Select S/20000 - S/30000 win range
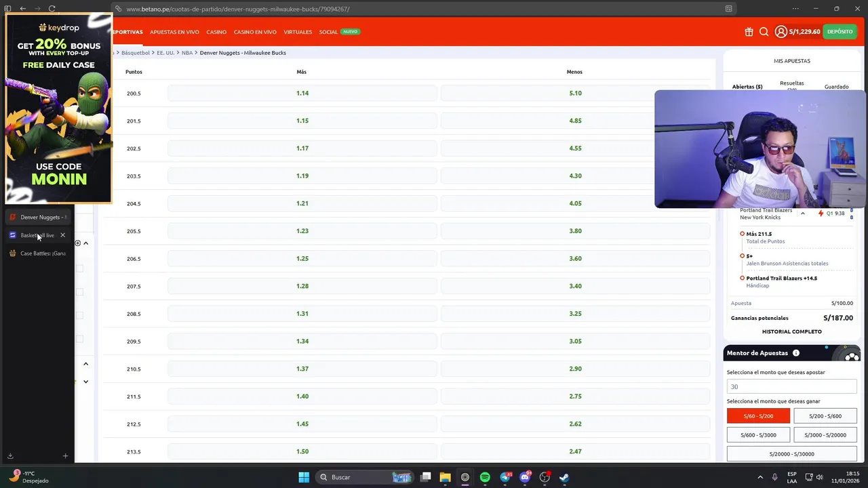This screenshot has width=868, height=488. click(x=791, y=454)
